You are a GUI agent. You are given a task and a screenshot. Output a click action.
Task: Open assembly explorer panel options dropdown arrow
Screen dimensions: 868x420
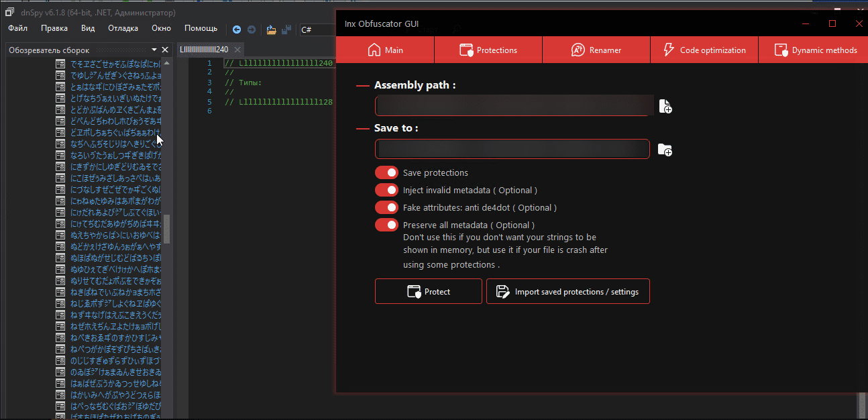click(154, 50)
